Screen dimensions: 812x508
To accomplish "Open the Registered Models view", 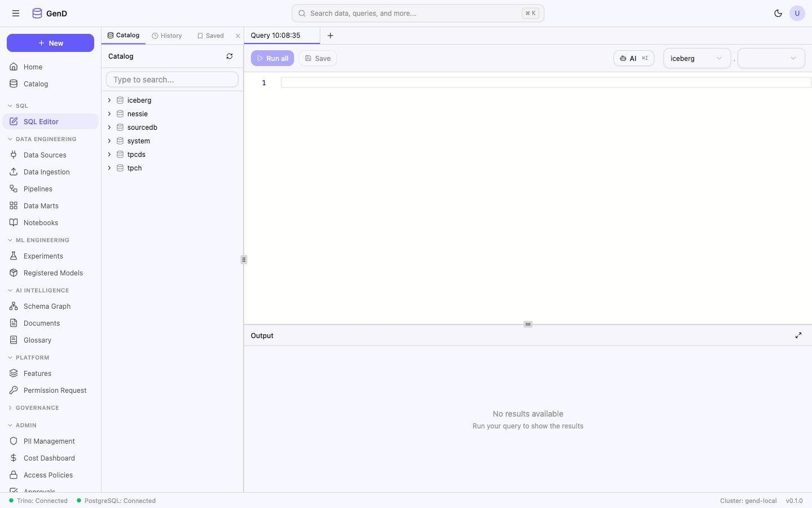I will [x=52, y=273].
